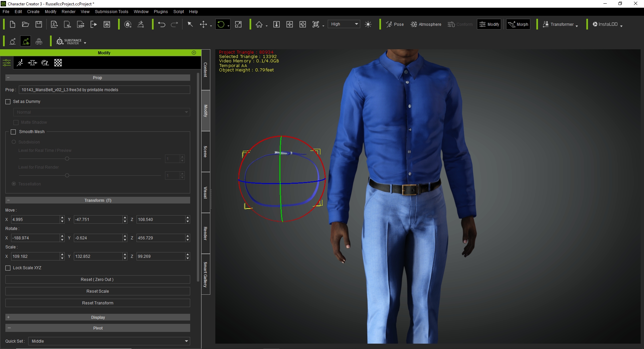Close the Modify panel with the X icon
644x349 pixels.
tap(194, 53)
